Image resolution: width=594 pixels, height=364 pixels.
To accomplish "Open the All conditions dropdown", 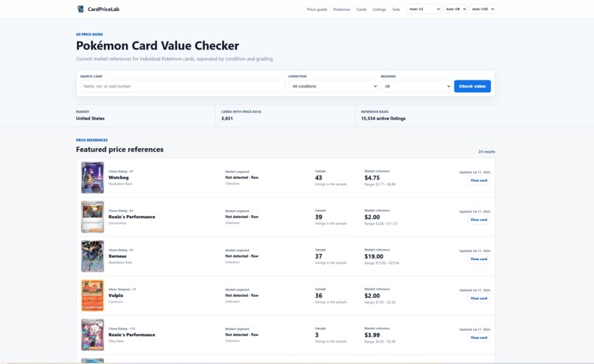I will pyautogui.click(x=333, y=86).
